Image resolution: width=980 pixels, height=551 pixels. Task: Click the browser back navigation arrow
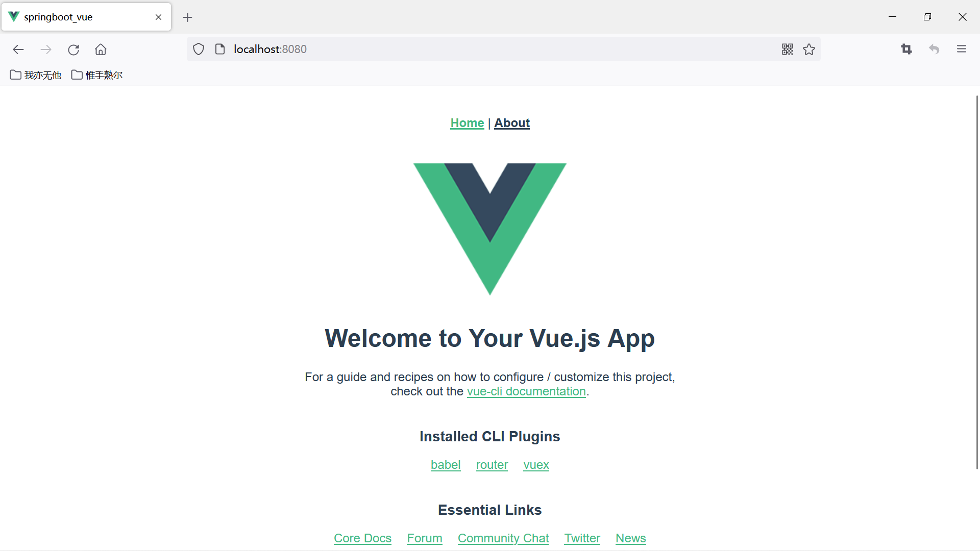coord(19,49)
